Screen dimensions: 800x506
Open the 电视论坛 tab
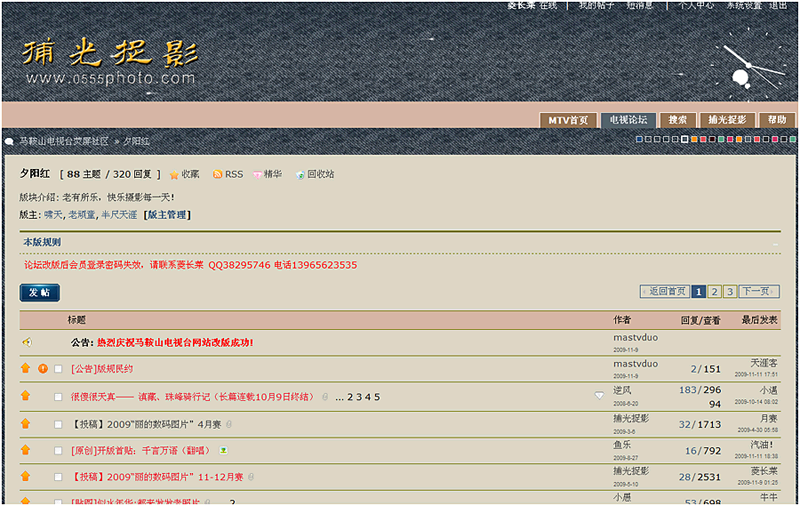coord(629,120)
